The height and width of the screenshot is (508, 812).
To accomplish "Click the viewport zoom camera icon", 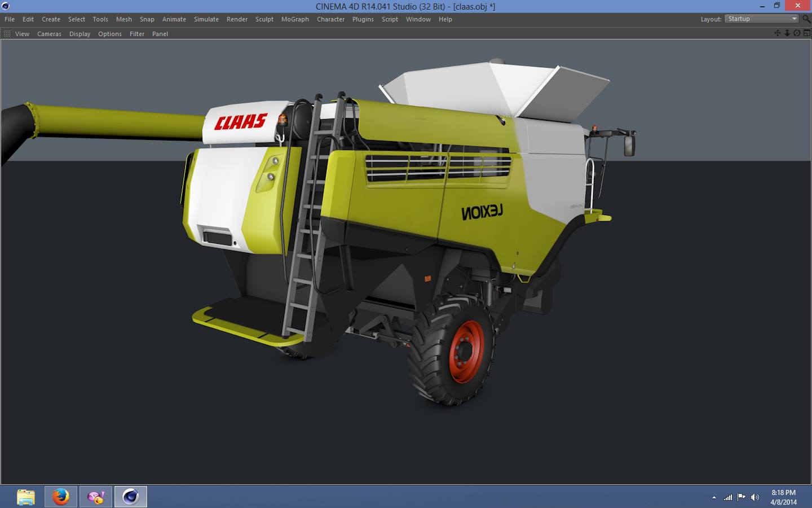I will 787,33.
